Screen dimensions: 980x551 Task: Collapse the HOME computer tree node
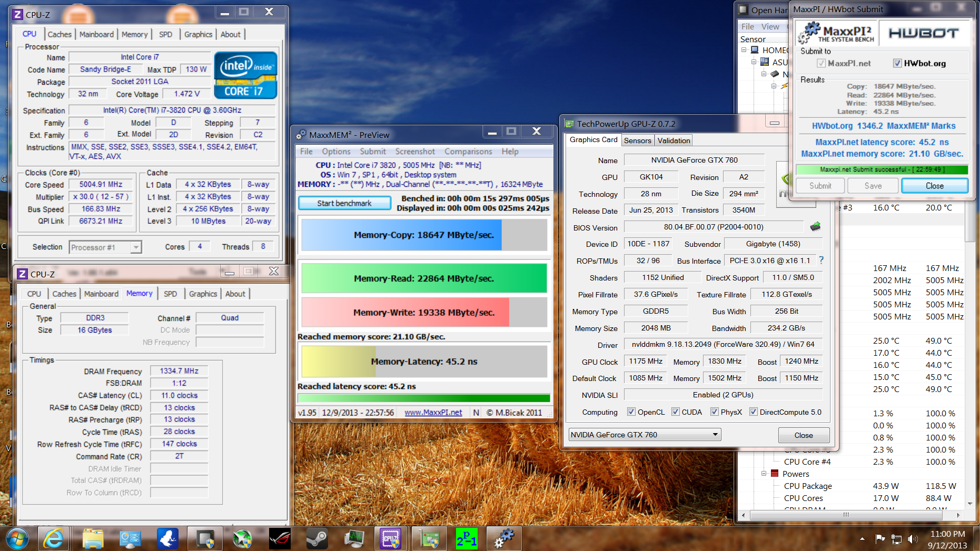click(744, 50)
